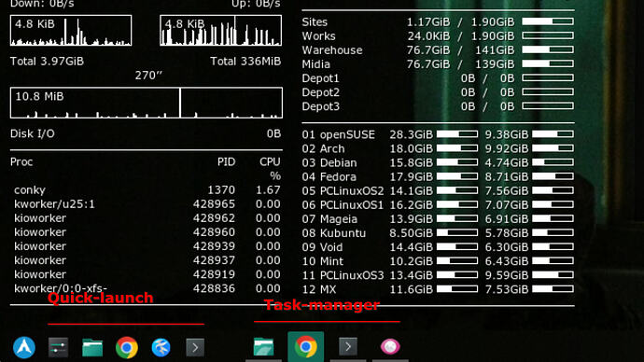
Task: Click the '270″' value above disk graph
Action: coord(148,76)
